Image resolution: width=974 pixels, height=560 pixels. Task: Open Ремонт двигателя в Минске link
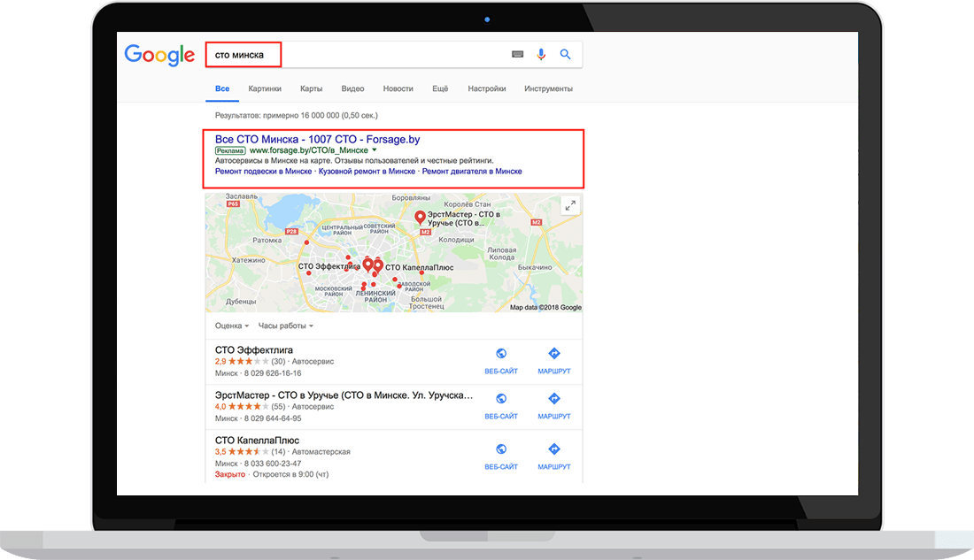point(472,172)
